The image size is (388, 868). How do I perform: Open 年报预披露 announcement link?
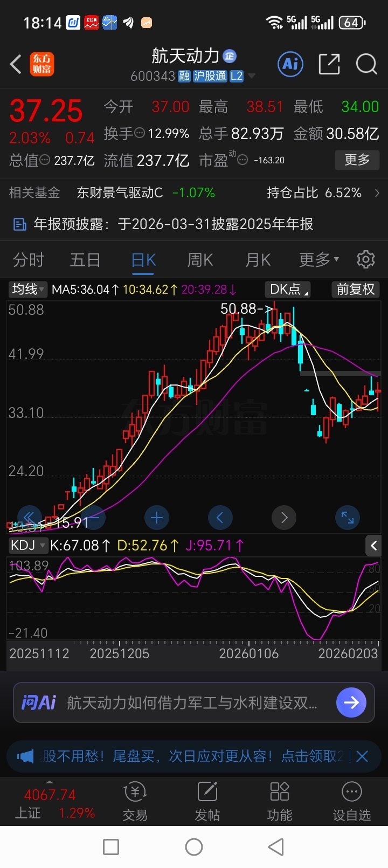[x=174, y=224]
